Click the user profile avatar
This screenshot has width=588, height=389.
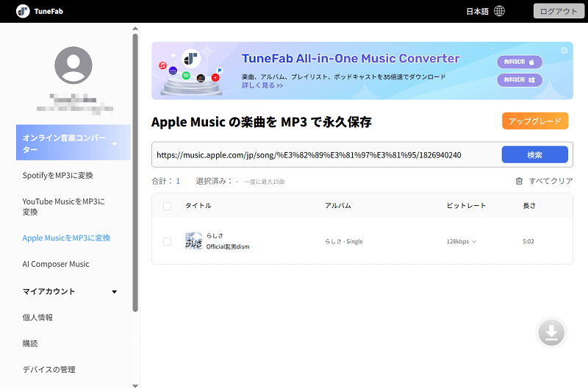(x=73, y=65)
